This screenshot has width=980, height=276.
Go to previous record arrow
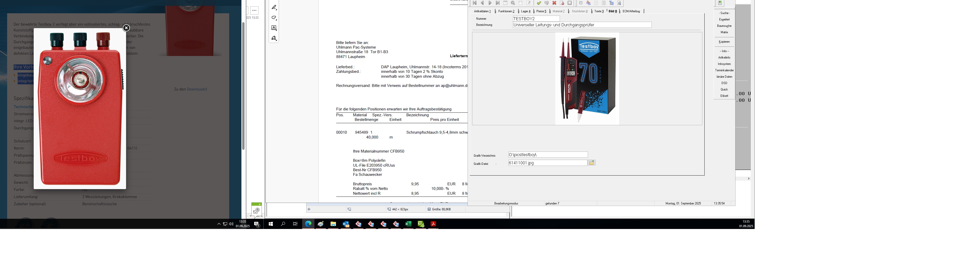click(x=482, y=3)
